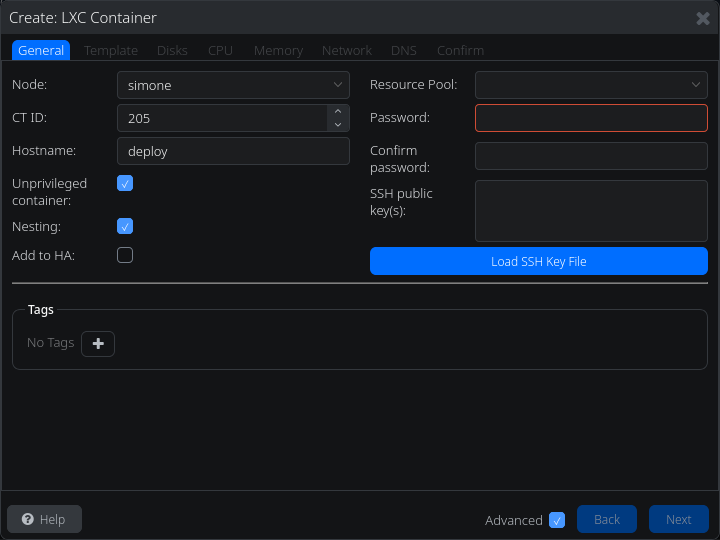
Task: Focus the CT ID field showing 205
Action: (222, 118)
